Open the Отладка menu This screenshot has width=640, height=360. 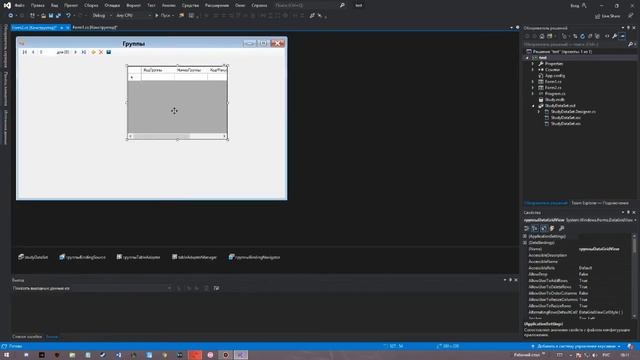[112, 6]
